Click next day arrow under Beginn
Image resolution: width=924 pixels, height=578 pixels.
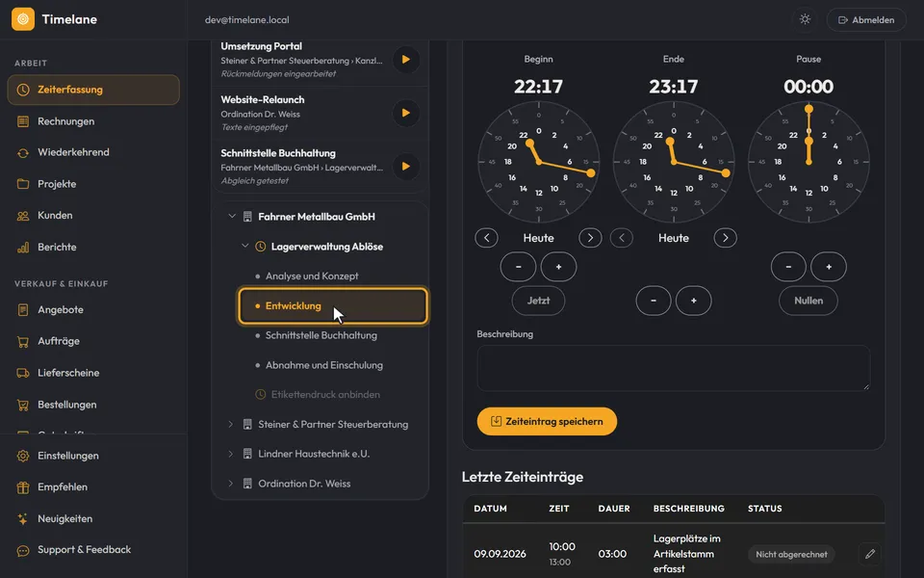[590, 238]
